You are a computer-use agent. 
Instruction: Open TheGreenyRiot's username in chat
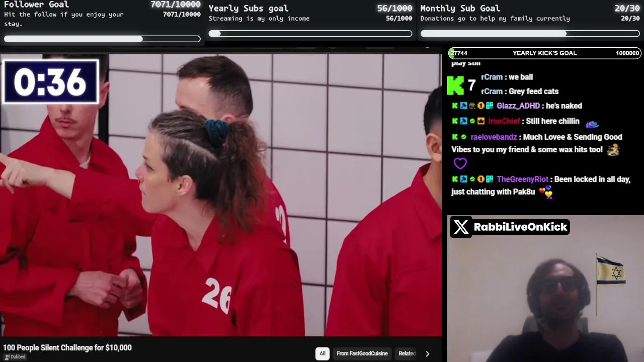[x=522, y=179]
